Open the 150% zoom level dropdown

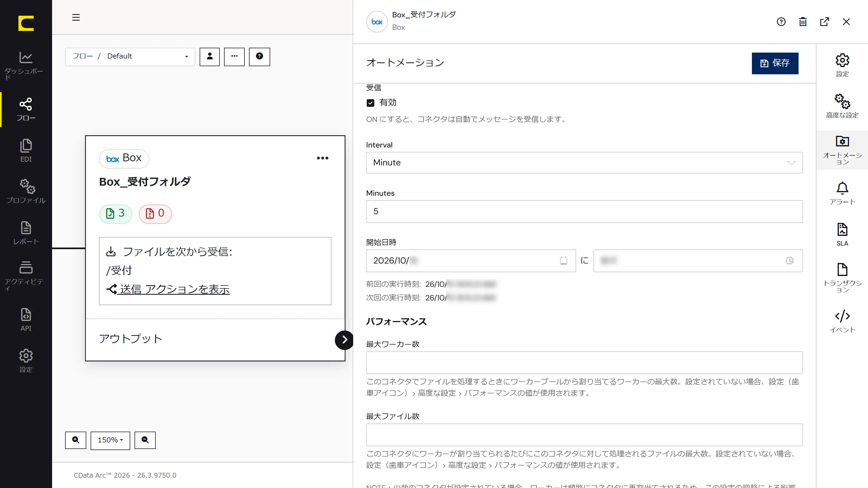(x=110, y=440)
